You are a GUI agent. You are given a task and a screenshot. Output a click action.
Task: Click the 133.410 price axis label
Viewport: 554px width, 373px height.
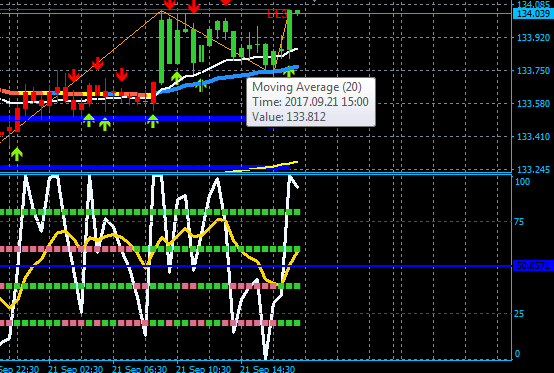tap(534, 136)
